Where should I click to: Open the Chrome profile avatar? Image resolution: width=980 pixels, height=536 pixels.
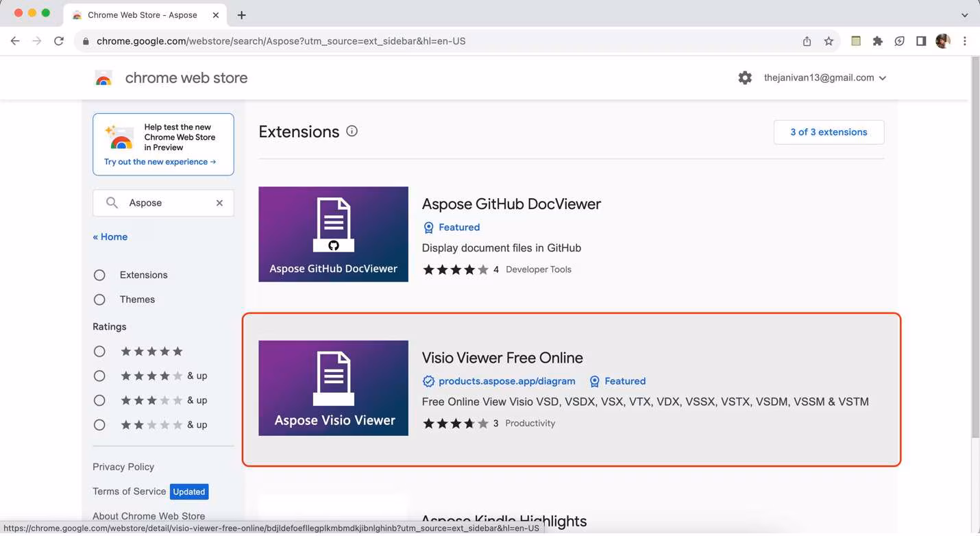[x=943, y=41]
